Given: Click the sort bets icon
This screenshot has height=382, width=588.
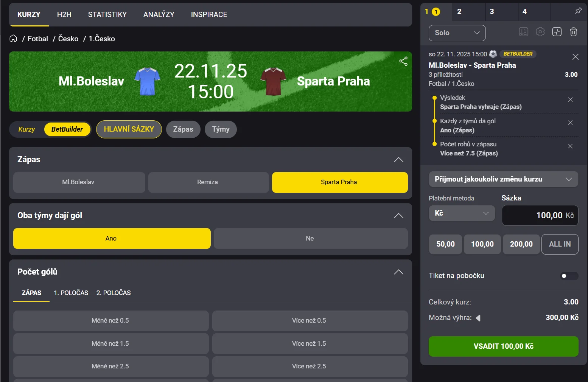Looking at the screenshot, I should (523, 32).
